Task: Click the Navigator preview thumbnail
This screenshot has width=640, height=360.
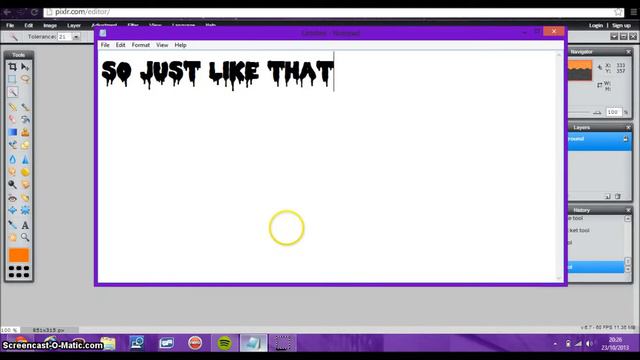Action: point(580,70)
